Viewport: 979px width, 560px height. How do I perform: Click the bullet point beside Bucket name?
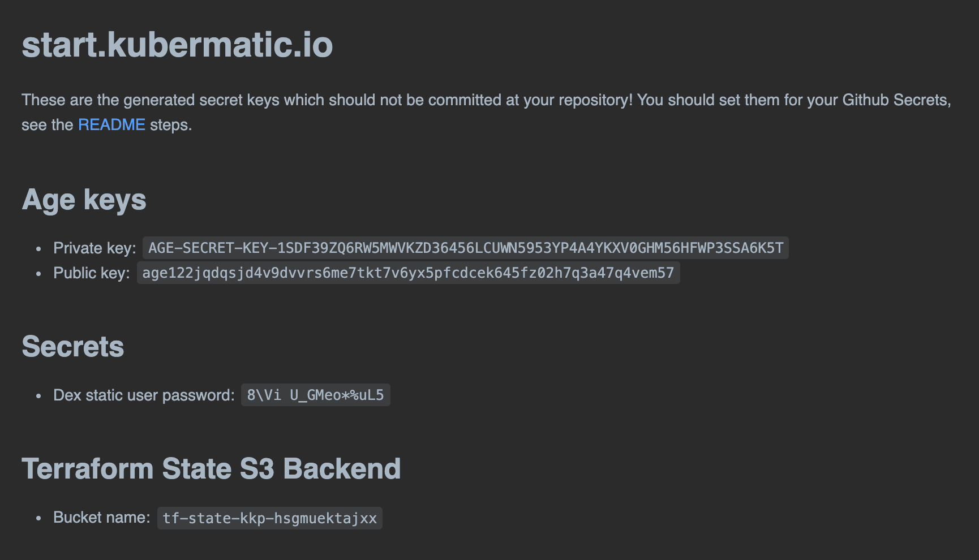coord(38,518)
